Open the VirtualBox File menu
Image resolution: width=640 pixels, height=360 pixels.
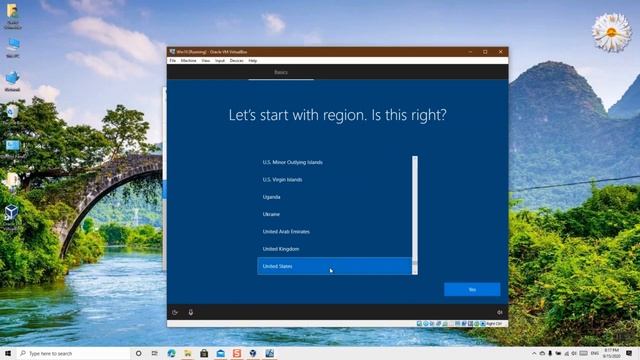173,60
